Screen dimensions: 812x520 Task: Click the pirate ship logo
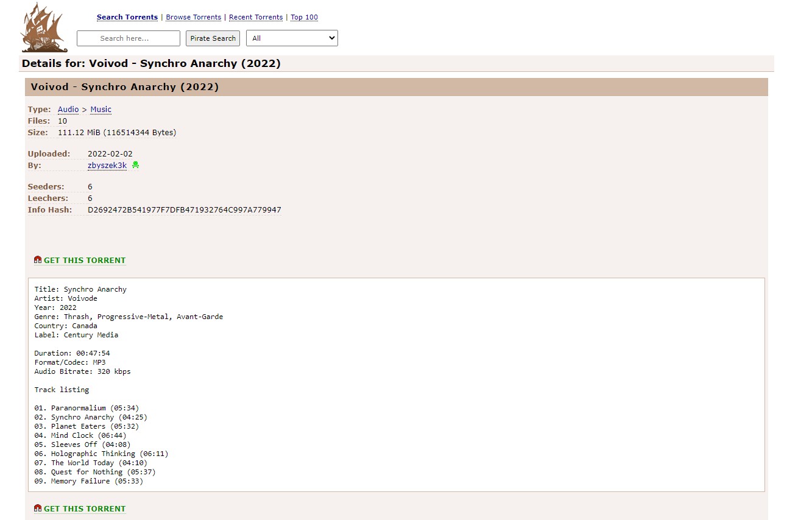coord(44,27)
